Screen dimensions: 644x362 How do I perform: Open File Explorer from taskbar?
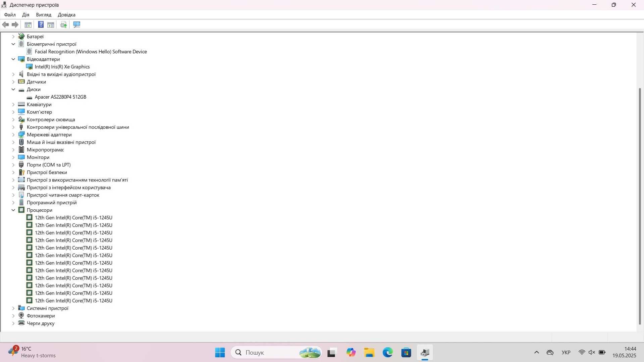369,352
